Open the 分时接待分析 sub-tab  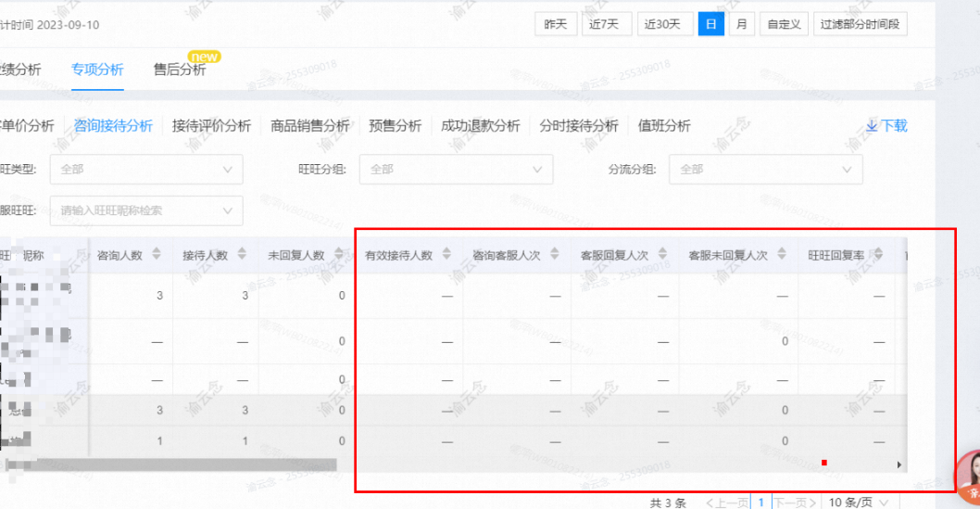click(x=579, y=126)
